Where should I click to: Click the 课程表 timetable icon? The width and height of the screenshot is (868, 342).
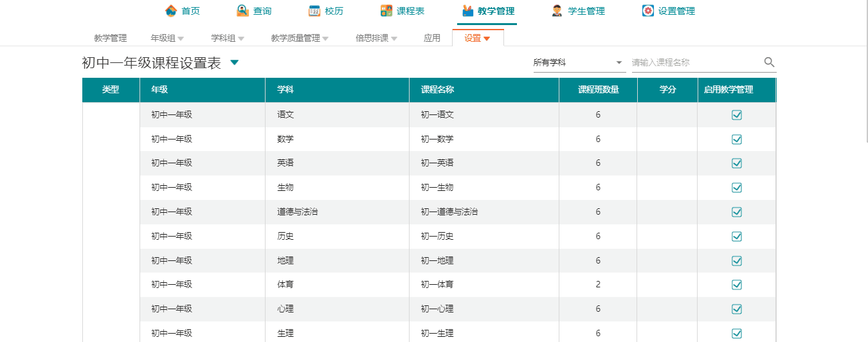[386, 11]
